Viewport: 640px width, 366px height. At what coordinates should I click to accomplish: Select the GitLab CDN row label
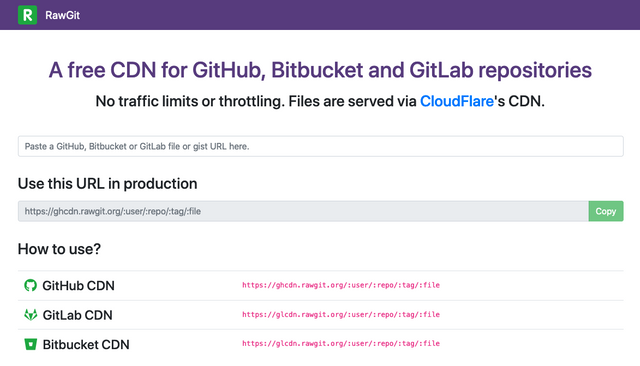pos(78,315)
